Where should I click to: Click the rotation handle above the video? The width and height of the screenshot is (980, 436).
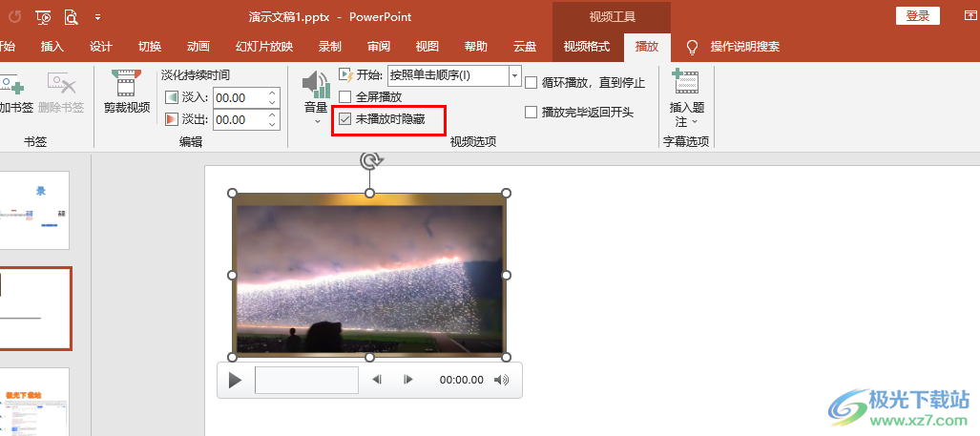pyautogui.click(x=370, y=161)
